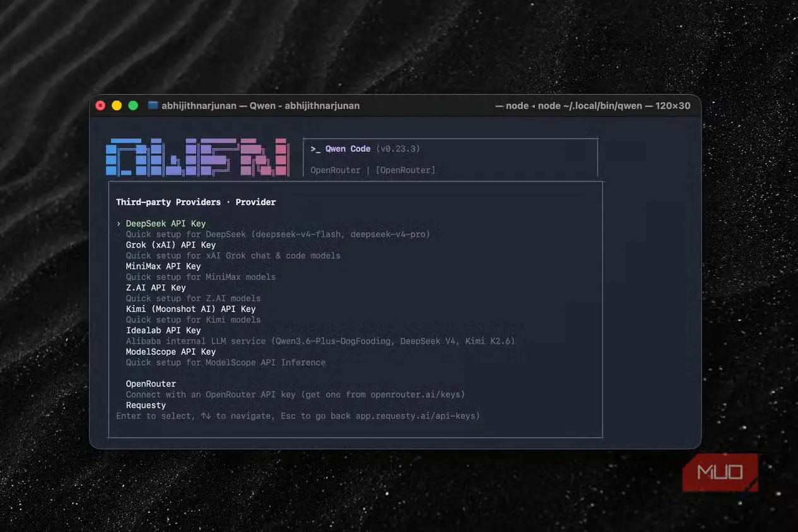Image resolution: width=798 pixels, height=532 pixels.
Task: Click the window title 'abhijithnarjunan — Qwen'
Action: (x=261, y=106)
